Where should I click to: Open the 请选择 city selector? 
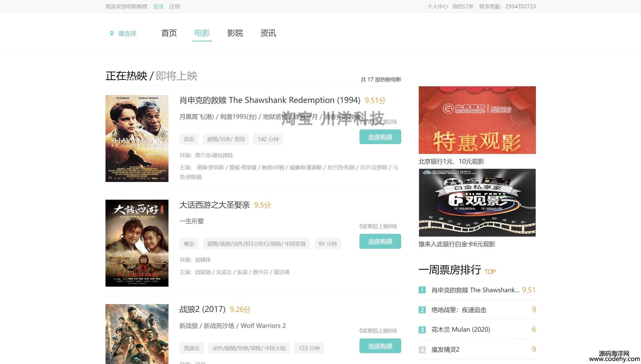tap(127, 33)
